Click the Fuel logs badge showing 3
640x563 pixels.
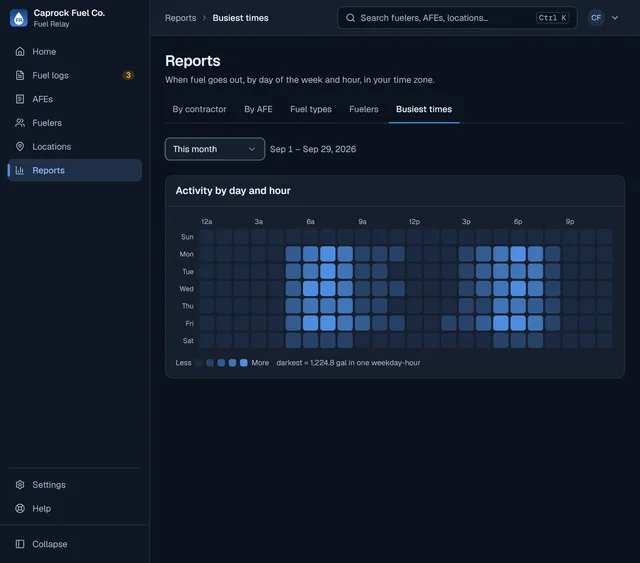pyautogui.click(x=128, y=75)
